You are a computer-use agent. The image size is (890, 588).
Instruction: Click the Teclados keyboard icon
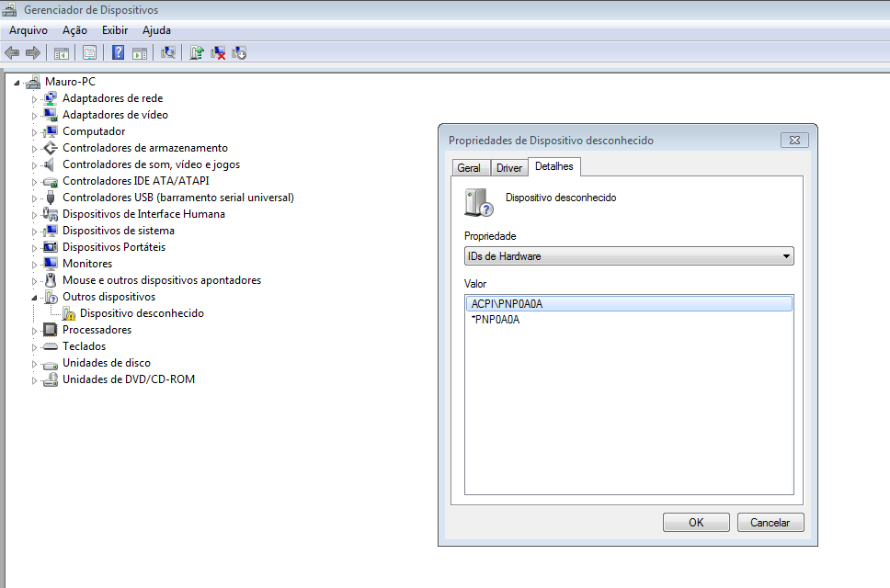point(51,346)
